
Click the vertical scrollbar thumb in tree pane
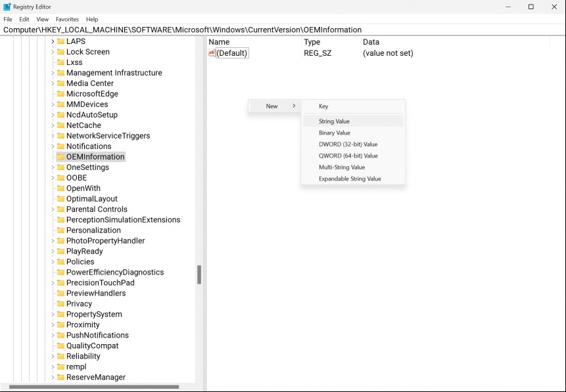(199, 275)
